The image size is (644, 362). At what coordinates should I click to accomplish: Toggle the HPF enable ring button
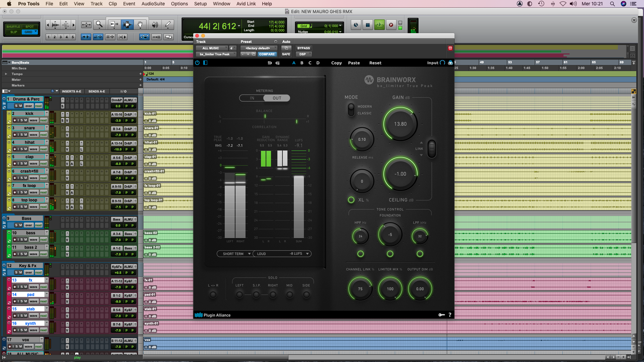point(361,254)
